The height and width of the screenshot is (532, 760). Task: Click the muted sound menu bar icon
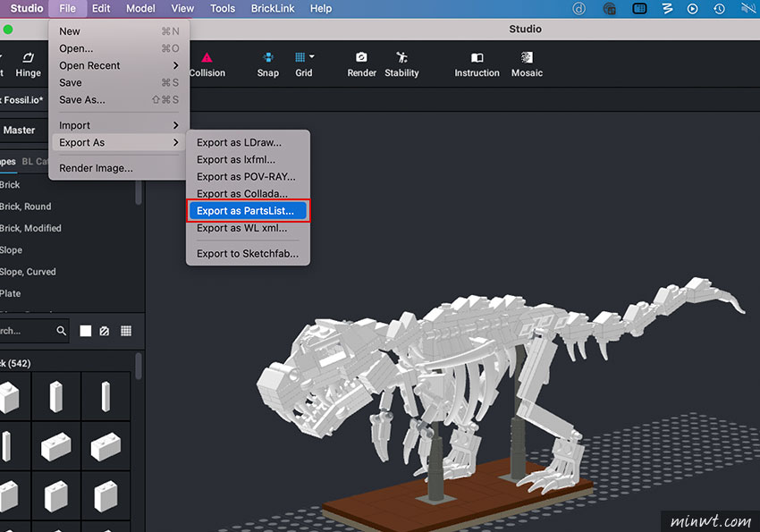pyautogui.click(x=749, y=8)
